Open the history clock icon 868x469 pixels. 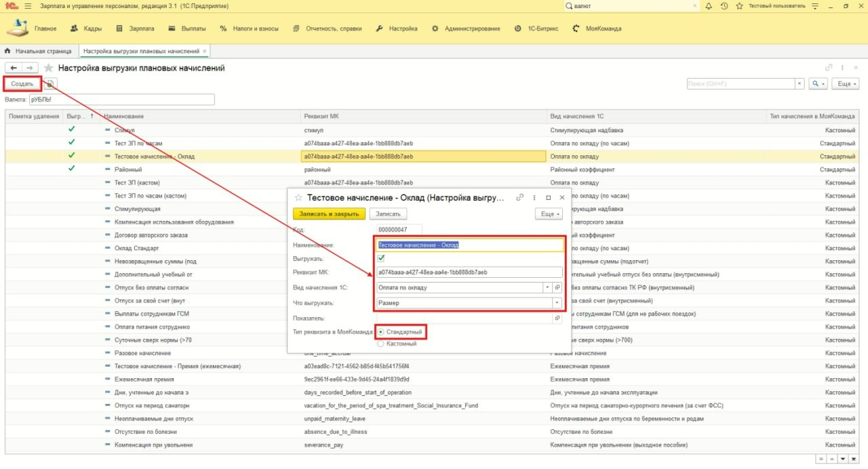point(724,6)
